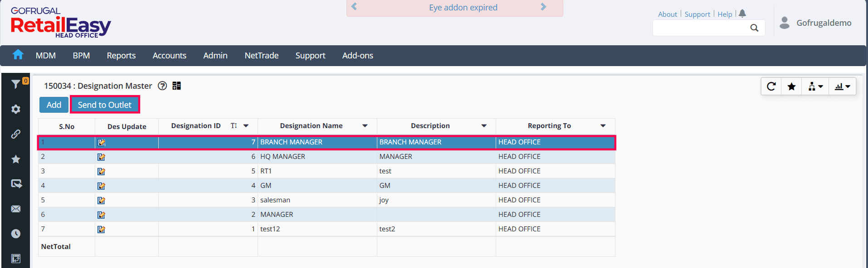Open the settings gear in sidebar

16,109
